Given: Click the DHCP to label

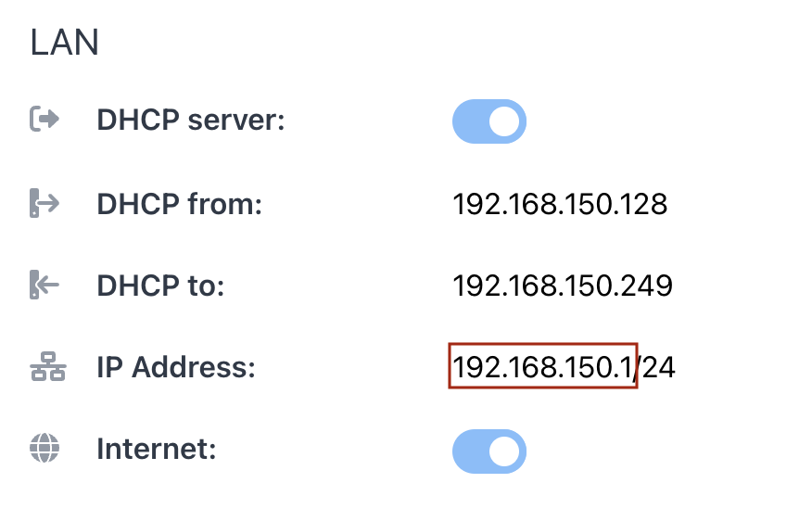Looking at the screenshot, I should (x=160, y=286).
